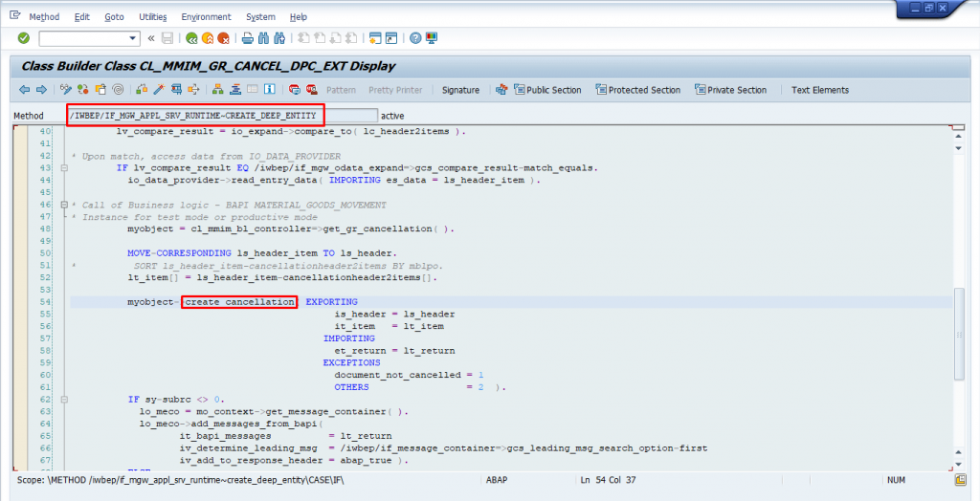
Task: Click the red Cancel icon
Action: click(223, 39)
